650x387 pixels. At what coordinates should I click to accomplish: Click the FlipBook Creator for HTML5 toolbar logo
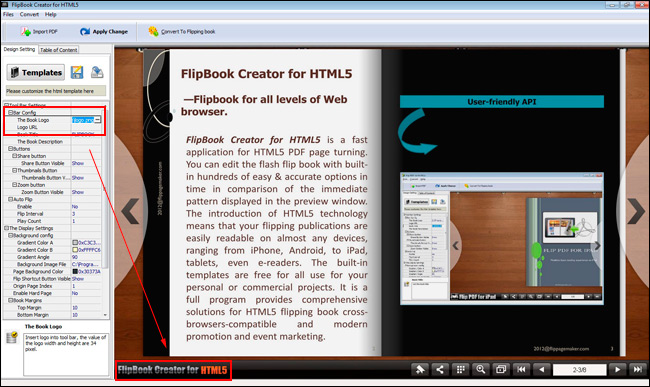172,370
